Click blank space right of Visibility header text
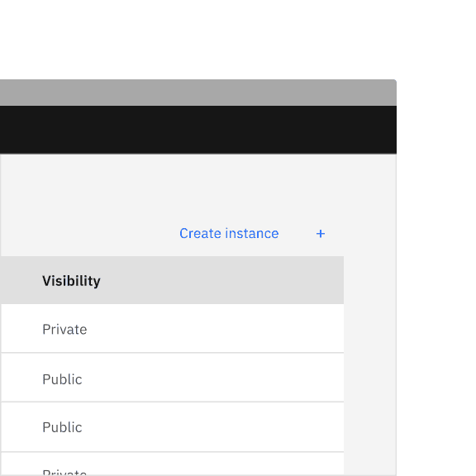Screen dimensions: 476x476 click(221, 280)
